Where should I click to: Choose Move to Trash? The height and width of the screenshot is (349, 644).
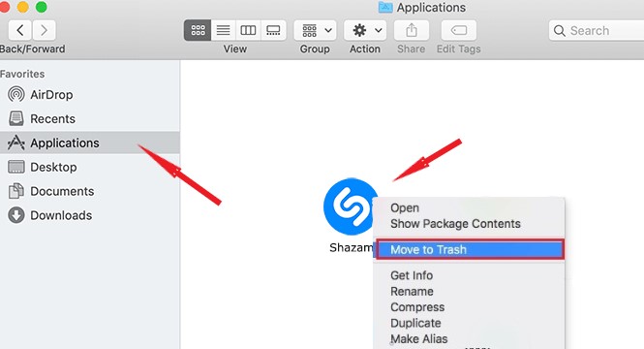470,249
